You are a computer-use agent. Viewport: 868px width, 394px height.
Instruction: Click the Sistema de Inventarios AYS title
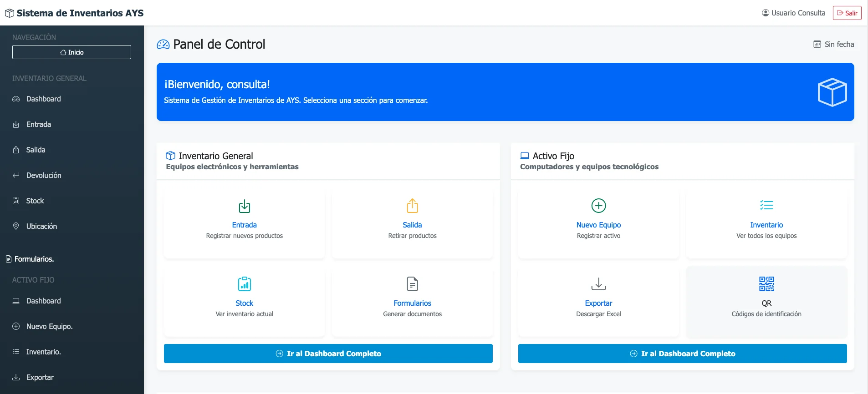point(80,13)
